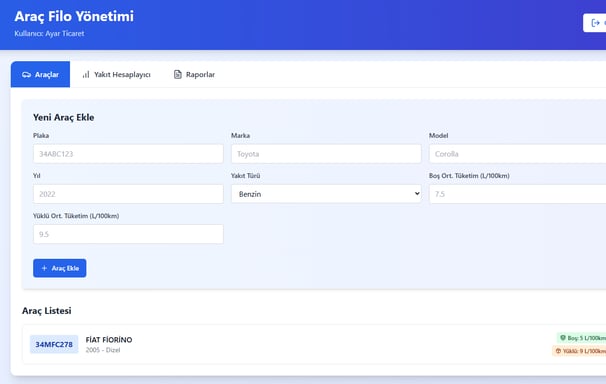Click the Araç Ekle button
The image size is (606, 384).
[x=60, y=268]
